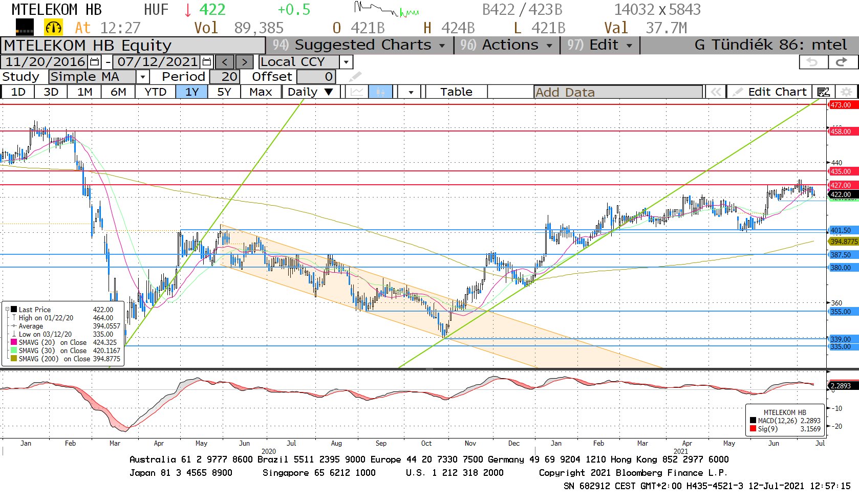Click the SMAVG (30) green legend swatch

[x=14, y=350]
